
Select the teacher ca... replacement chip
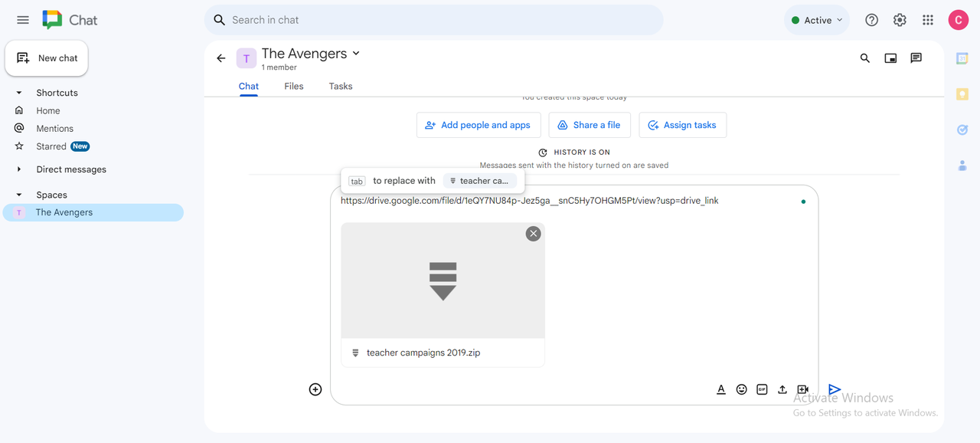(479, 181)
